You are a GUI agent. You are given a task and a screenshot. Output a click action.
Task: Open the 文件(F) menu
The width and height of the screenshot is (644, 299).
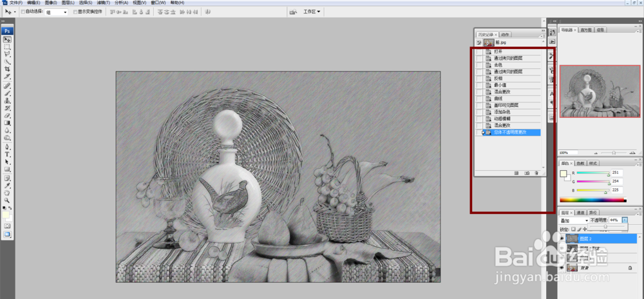click(15, 3)
